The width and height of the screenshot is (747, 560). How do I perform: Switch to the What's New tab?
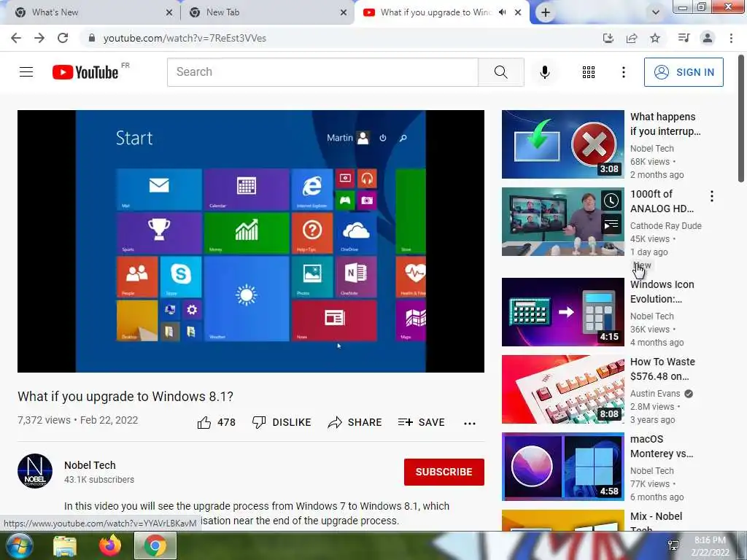pyautogui.click(x=90, y=12)
